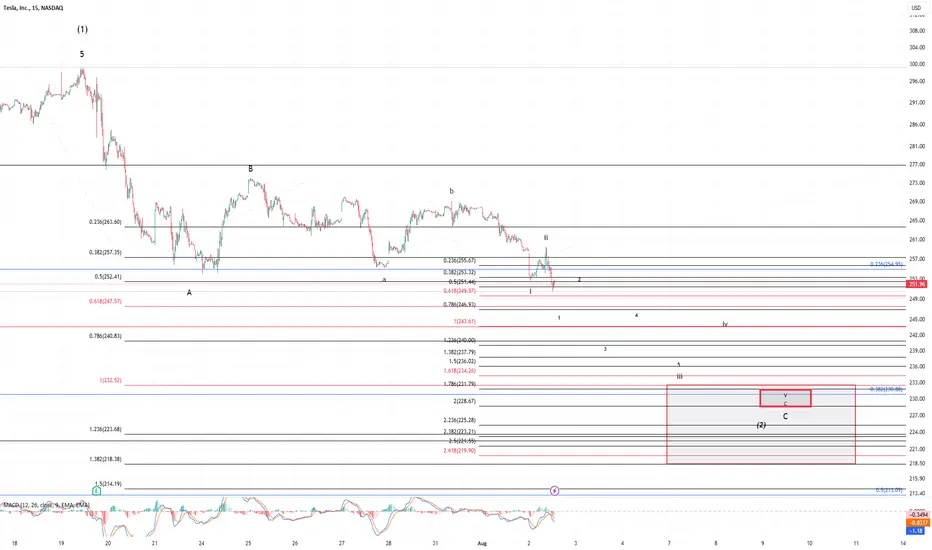Select the 0.382(257.35) Fibonacci label
The image size is (932, 550).
105,253
